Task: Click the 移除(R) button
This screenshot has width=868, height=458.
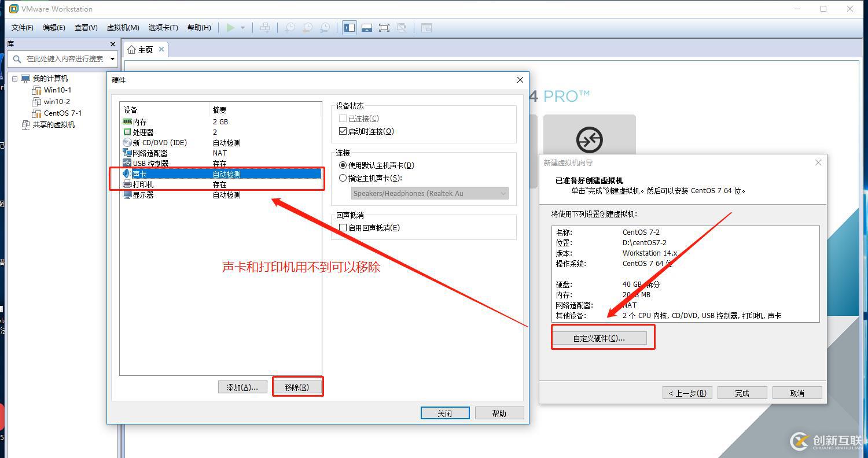Action: (x=297, y=387)
